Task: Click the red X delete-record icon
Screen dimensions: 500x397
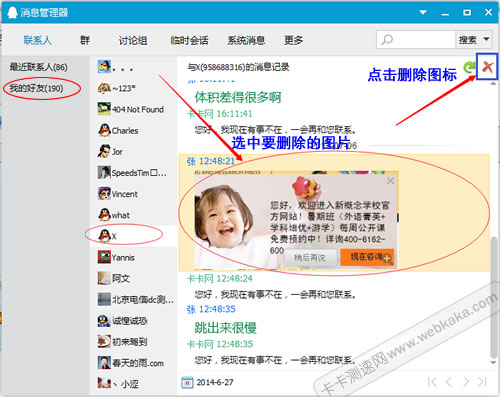Action: click(487, 67)
